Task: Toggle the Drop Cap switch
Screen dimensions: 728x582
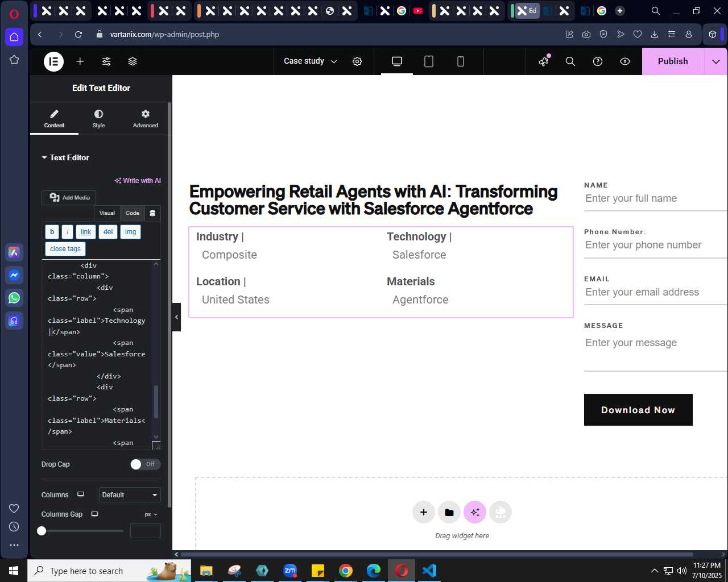Action: pyautogui.click(x=146, y=464)
